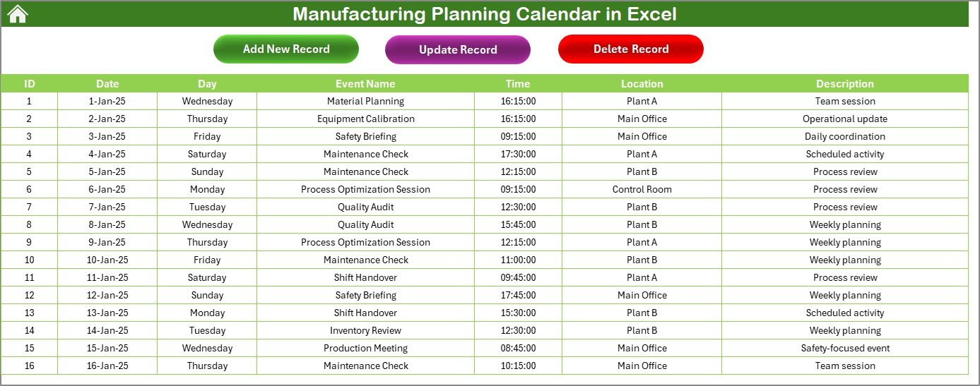Select the ID column header

[x=29, y=83]
